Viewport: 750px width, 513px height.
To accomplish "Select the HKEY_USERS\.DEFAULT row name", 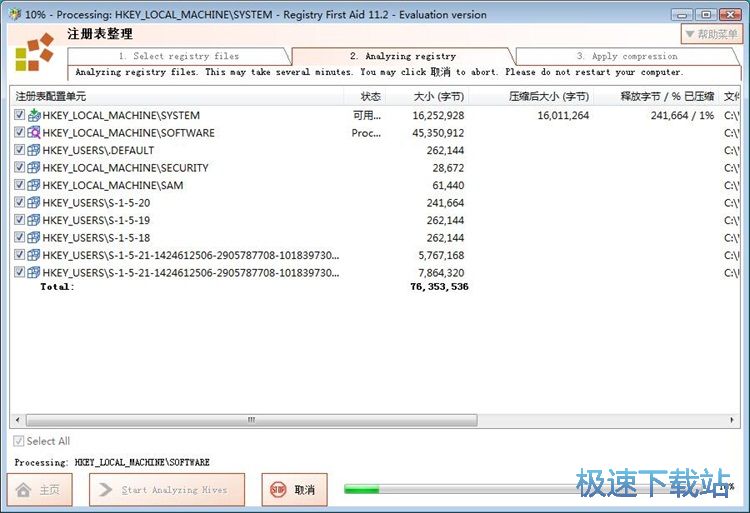I will click(98, 150).
